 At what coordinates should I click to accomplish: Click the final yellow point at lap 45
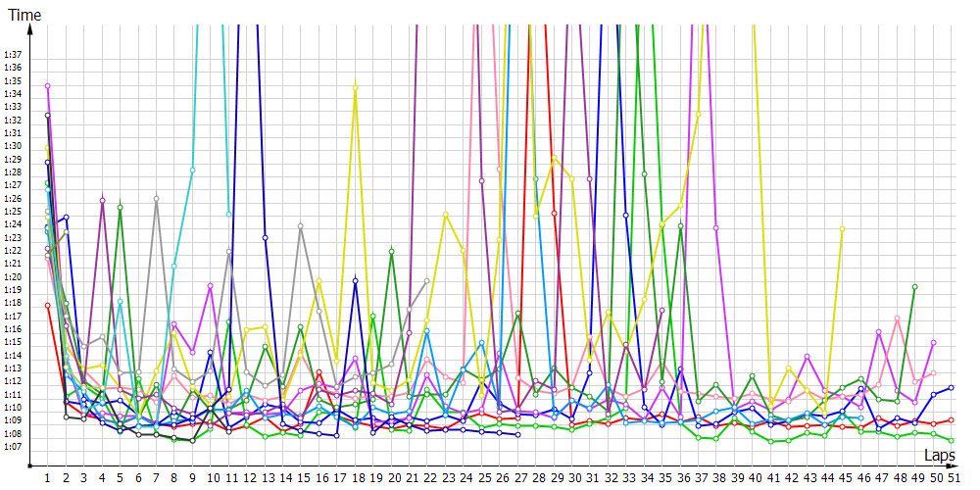(842, 229)
